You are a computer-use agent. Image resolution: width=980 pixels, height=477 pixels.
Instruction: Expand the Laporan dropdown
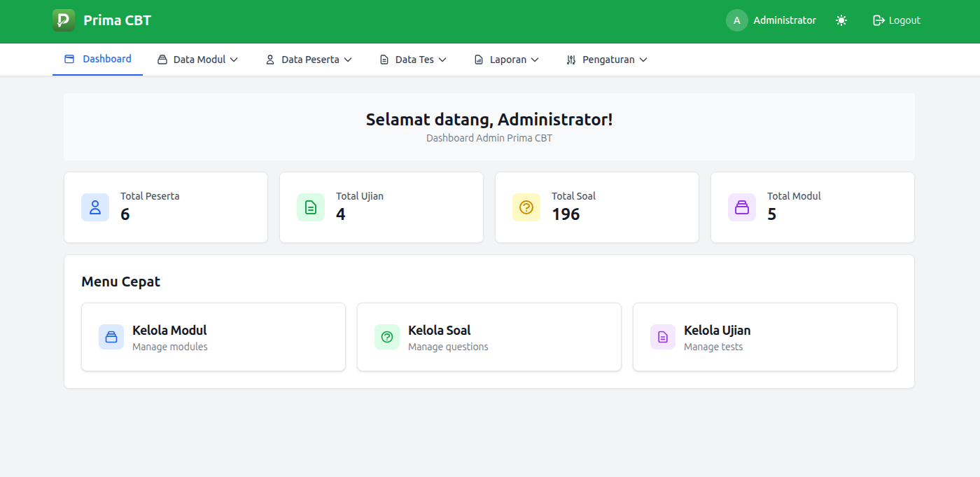[x=506, y=60]
